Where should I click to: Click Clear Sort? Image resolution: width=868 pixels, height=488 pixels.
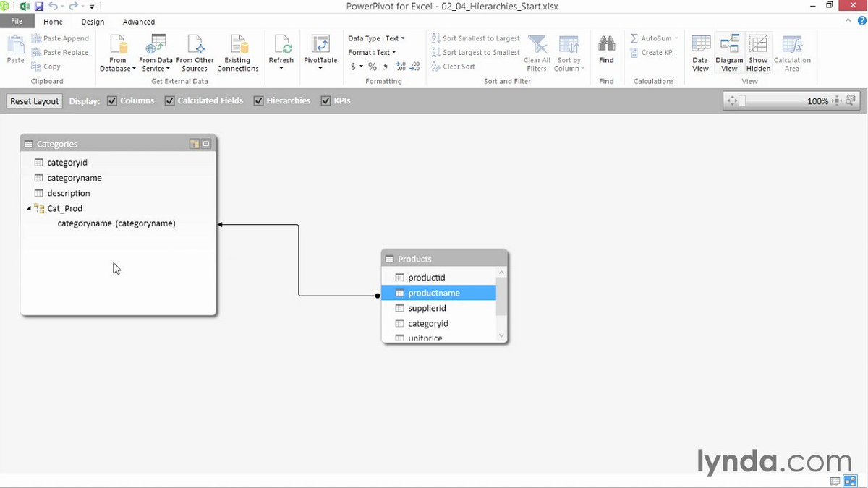(x=453, y=67)
